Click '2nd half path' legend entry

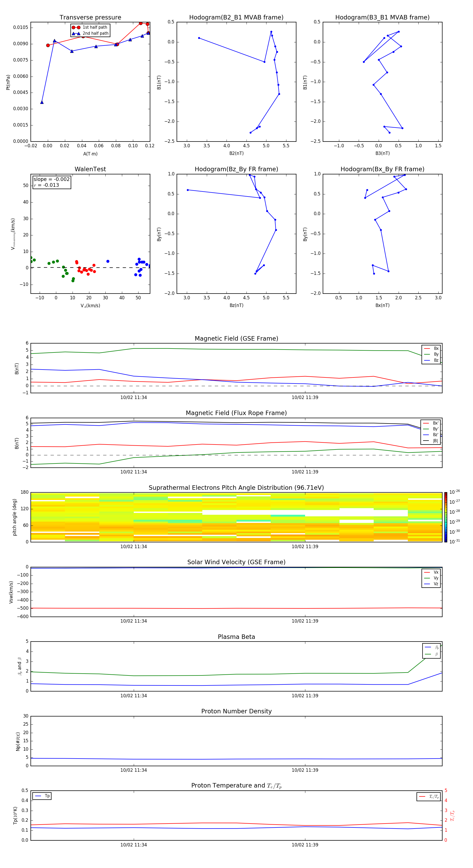pos(90,33)
